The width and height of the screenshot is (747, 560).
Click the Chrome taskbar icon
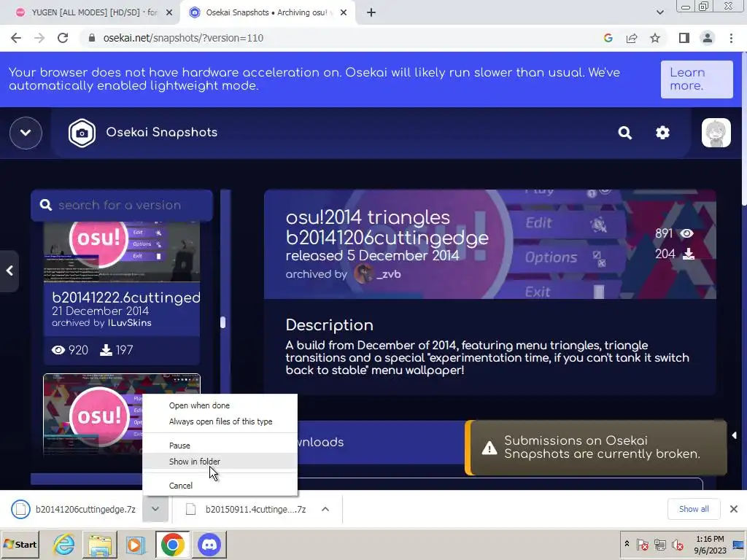coord(172,544)
